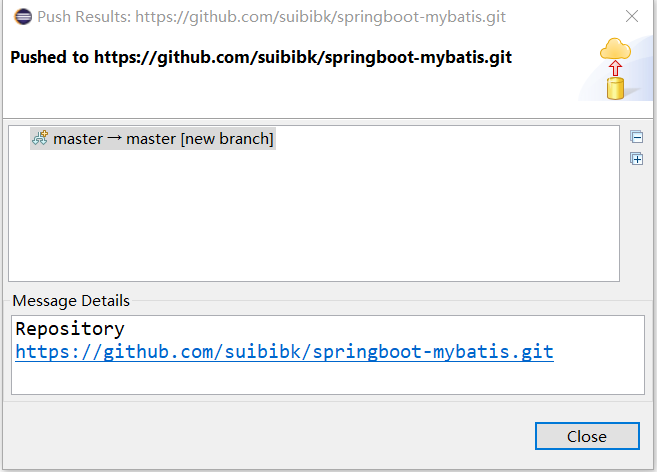Click the new-branch icon beside master
The width and height of the screenshot is (657, 472).
point(40,138)
